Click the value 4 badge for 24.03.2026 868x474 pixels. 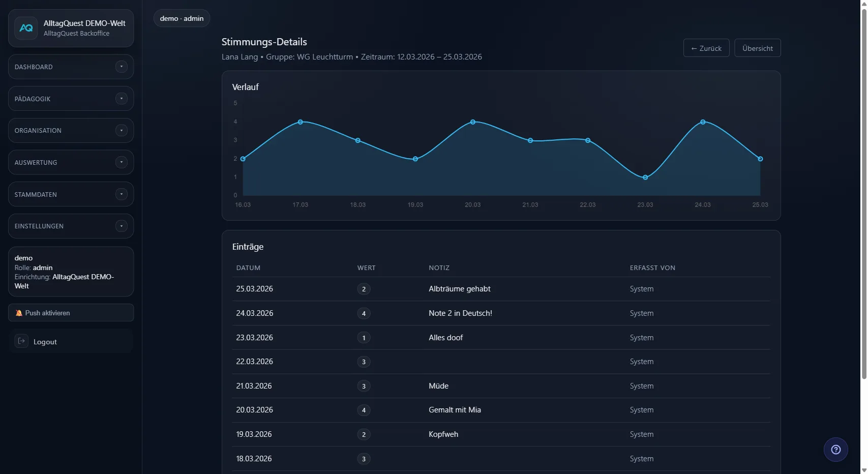pyautogui.click(x=364, y=313)
